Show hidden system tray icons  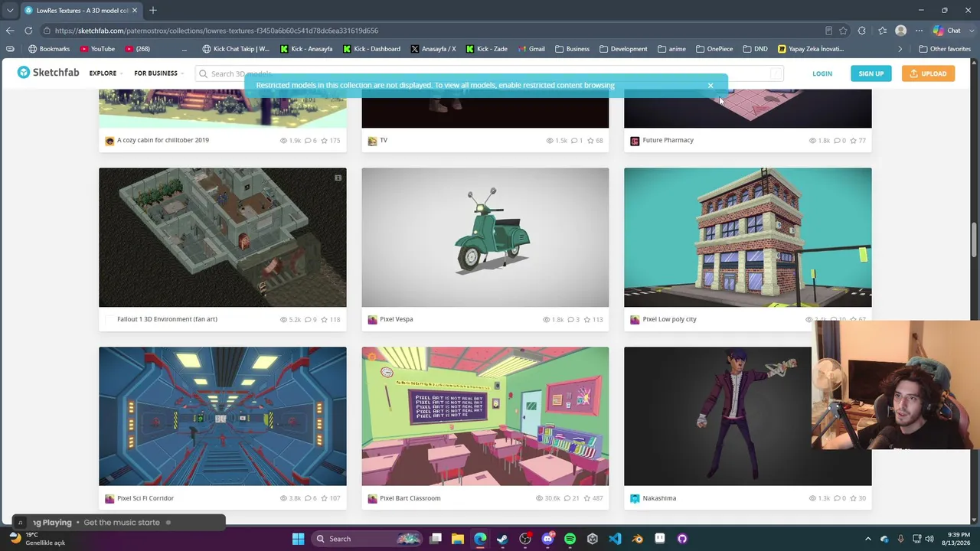click(867, 539)
